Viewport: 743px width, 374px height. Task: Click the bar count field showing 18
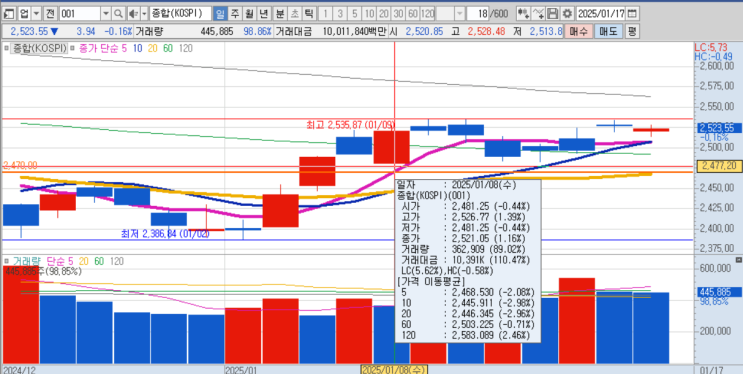pos(477,13)
